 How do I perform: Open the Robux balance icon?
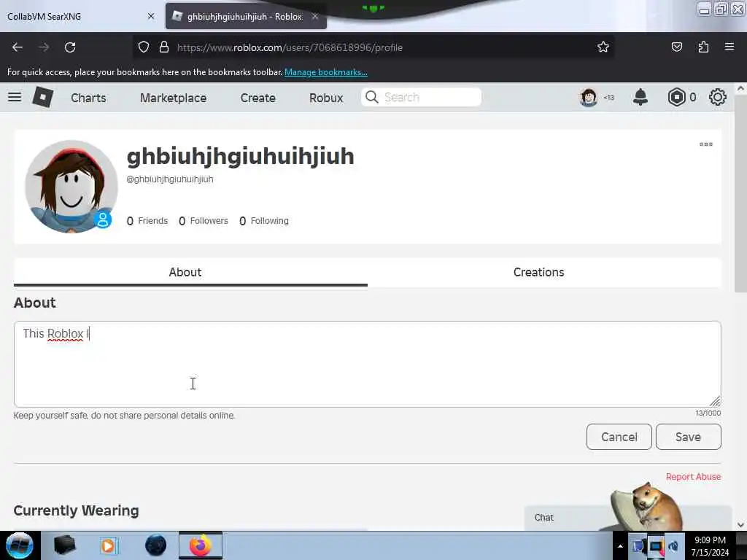[x=676, y=97]
